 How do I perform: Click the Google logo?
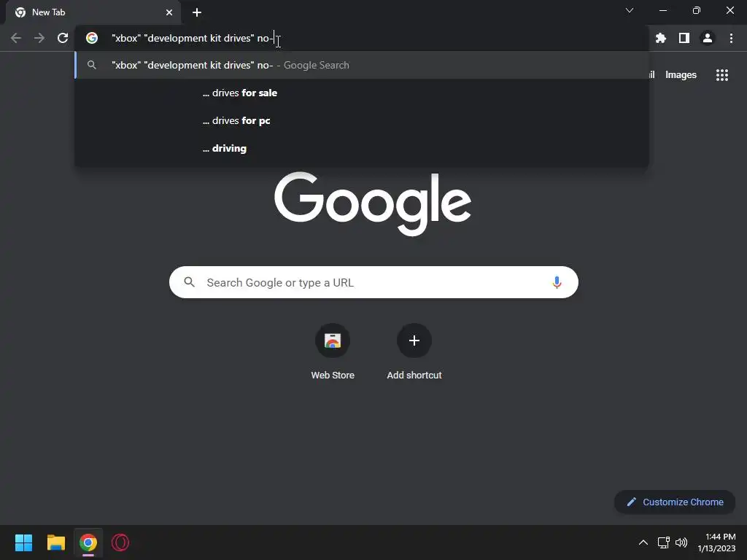(373, 203)
